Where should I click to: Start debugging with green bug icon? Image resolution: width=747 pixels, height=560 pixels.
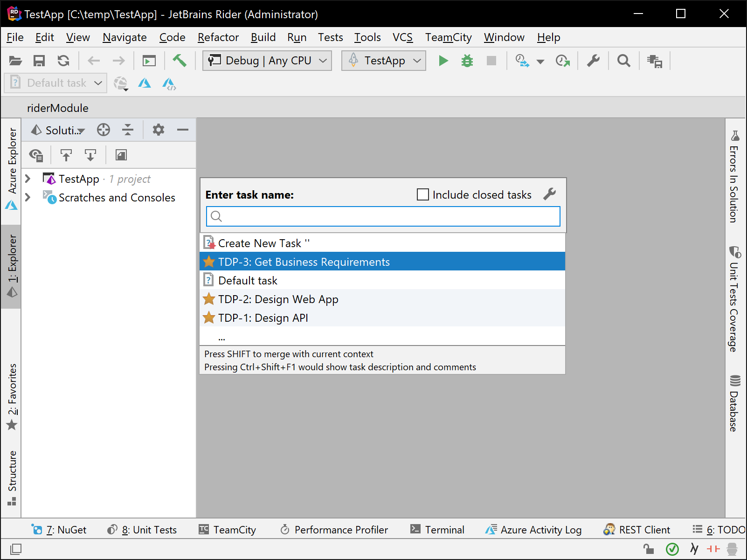point(467,61)
